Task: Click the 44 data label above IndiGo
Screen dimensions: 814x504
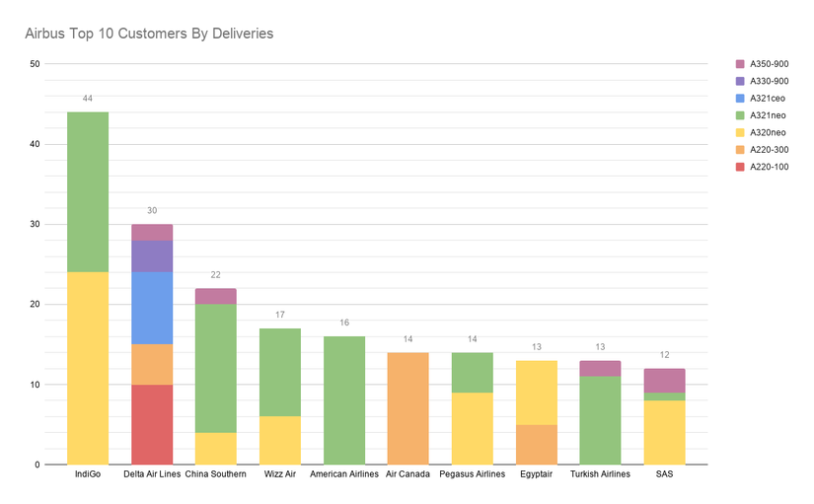Action: pyautogui.click(x=87, y=98)
